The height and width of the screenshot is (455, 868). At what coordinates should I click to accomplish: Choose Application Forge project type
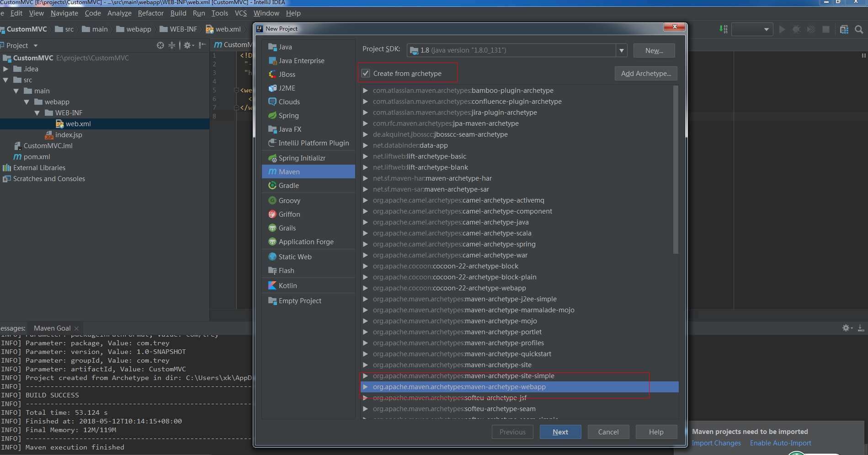coord(309,242)
